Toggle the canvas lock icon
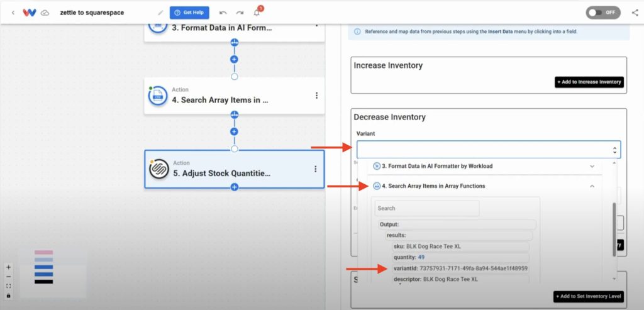Viewport: 644px width, 310px height. click(9, 296)
